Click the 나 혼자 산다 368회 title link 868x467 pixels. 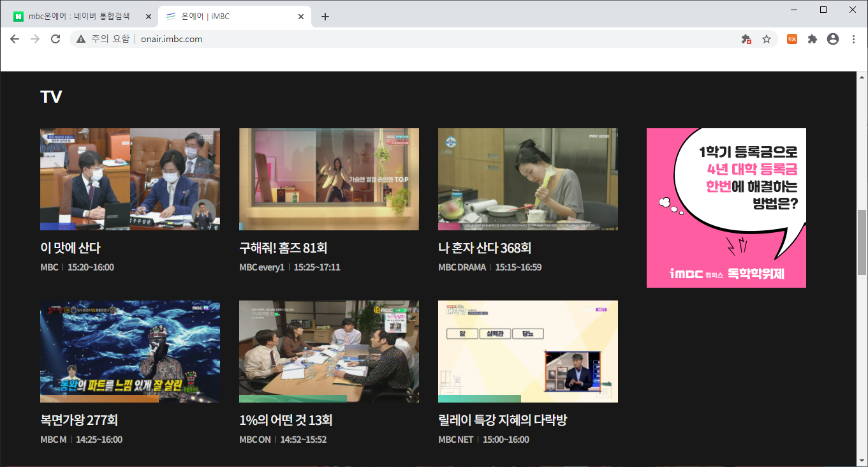tap(485, 248)
